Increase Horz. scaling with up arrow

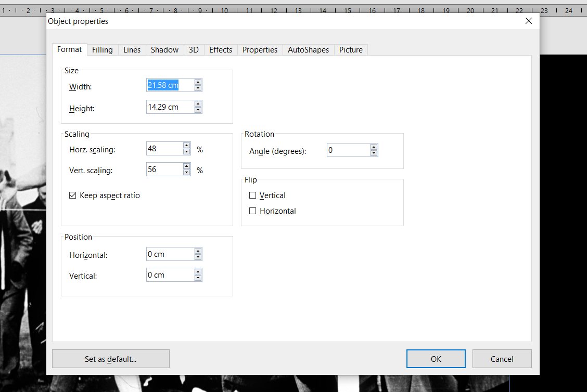(x=186, y=146)
